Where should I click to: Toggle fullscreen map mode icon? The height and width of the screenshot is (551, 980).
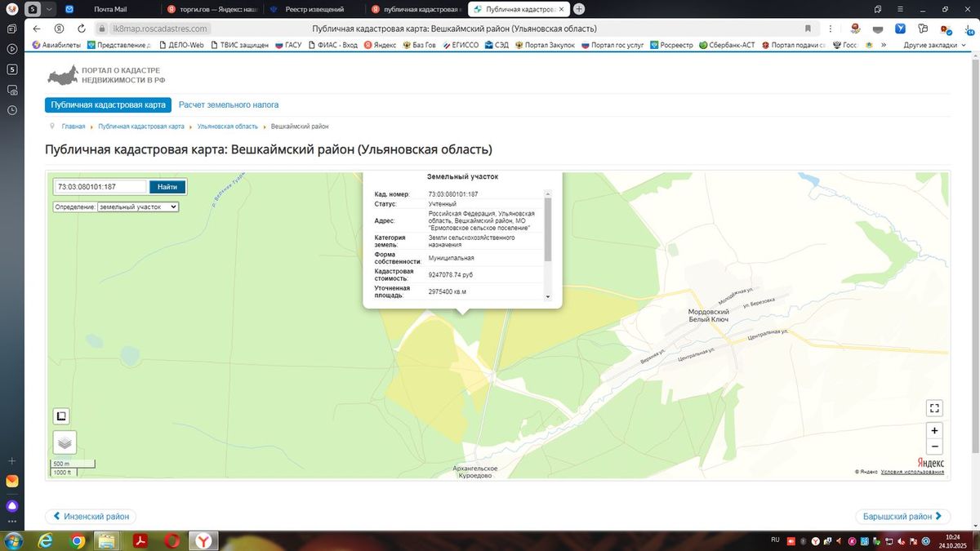[x=935, y=408]
